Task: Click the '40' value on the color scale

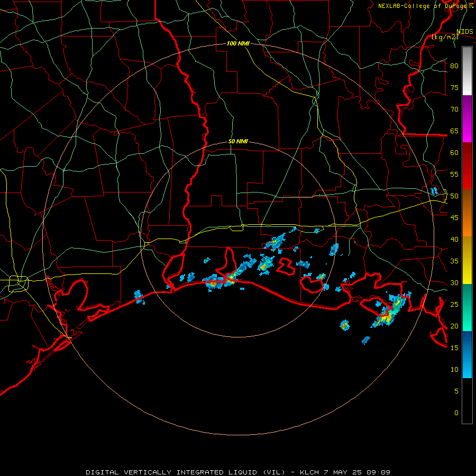Action: point(454,239)
